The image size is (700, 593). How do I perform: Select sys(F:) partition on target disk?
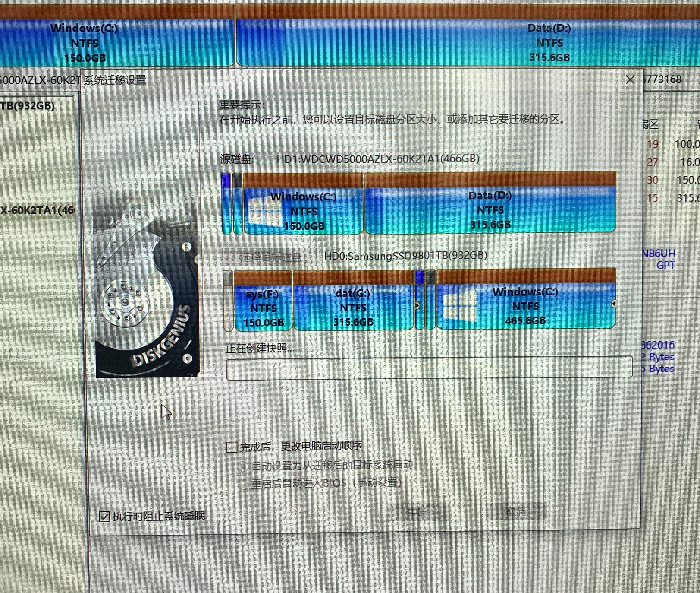(x=263, y=308)
